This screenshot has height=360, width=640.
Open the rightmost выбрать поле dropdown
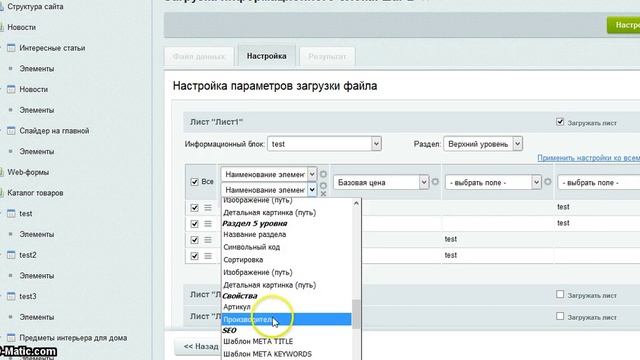pos(599,182)
